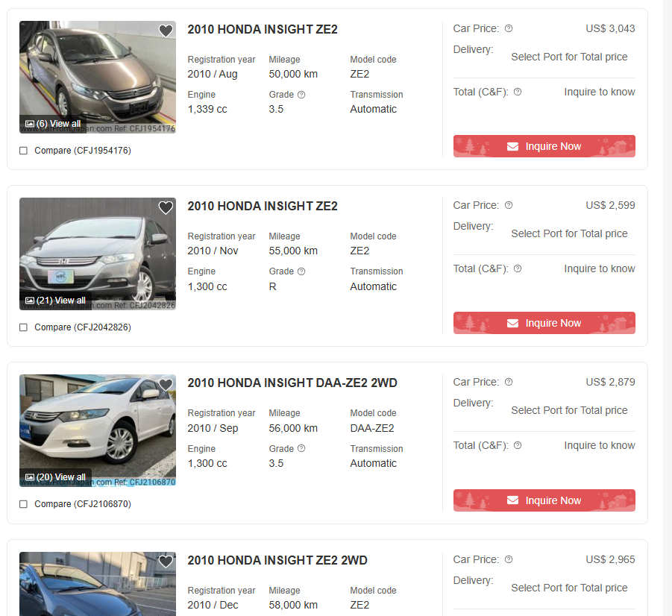View all 21 photos of grey Insight

[55, 301]
